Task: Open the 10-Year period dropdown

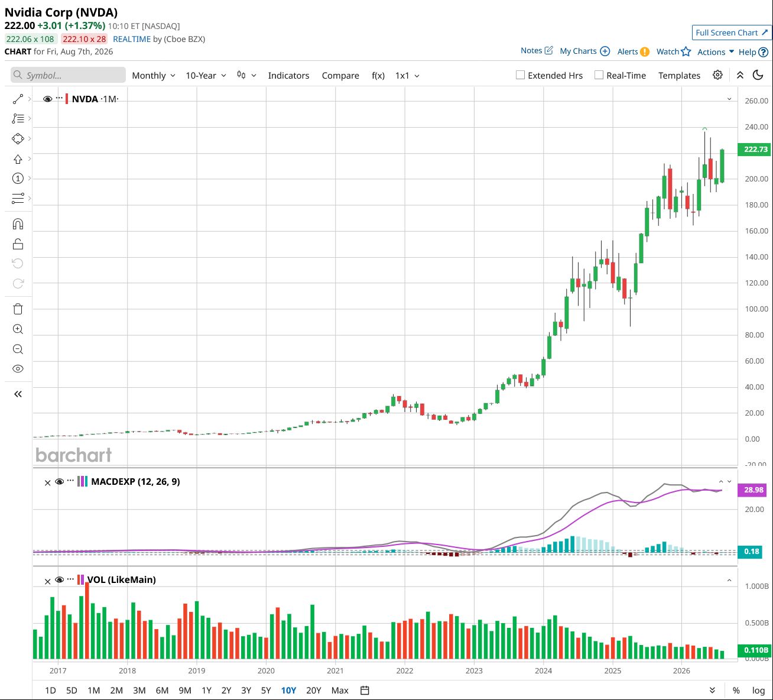Action: [206, 75]
